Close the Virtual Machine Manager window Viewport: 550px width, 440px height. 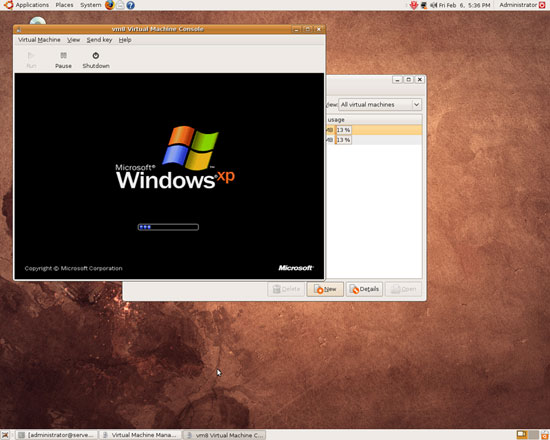coord(420,80)
